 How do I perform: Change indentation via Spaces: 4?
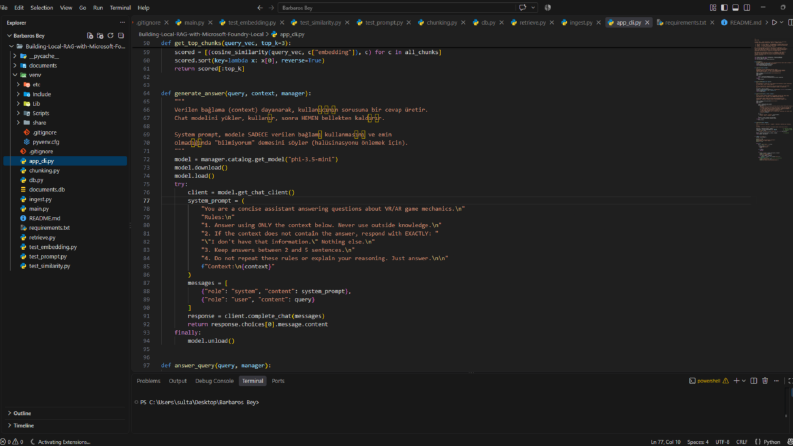pos(698,442)
